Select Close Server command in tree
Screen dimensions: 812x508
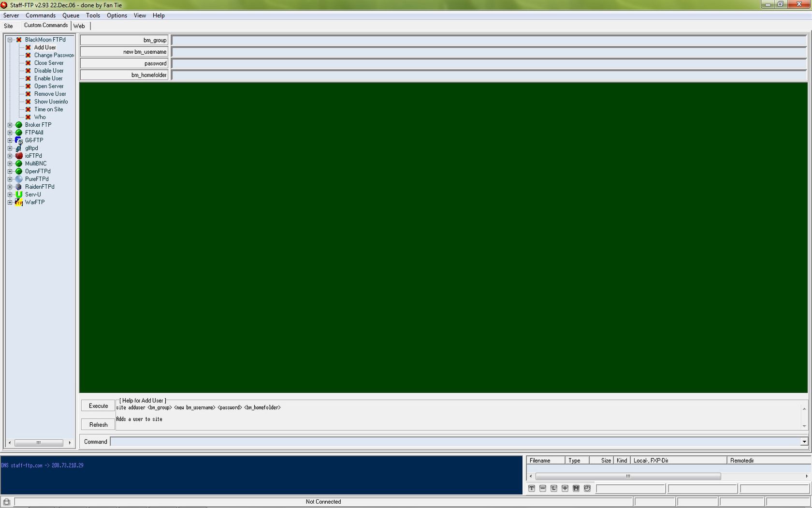[49, 63]
